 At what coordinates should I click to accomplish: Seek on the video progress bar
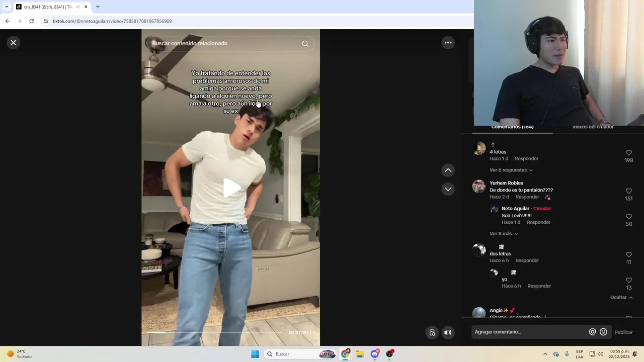215,332
